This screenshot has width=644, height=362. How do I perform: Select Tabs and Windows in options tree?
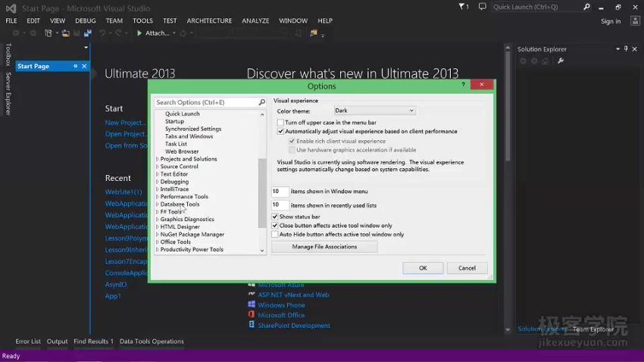coord(189,136)
